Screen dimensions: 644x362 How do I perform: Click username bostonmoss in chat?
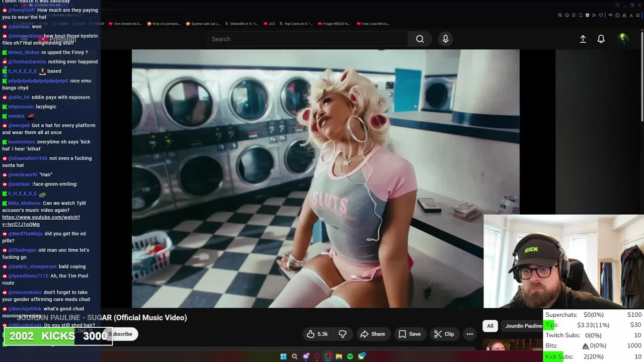click(x=21, y=142)
